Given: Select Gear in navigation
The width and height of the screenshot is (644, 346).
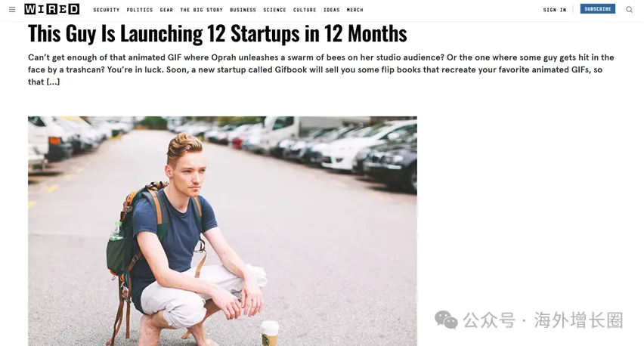Looking at the screenshot, I should click(x=166, y=10).
